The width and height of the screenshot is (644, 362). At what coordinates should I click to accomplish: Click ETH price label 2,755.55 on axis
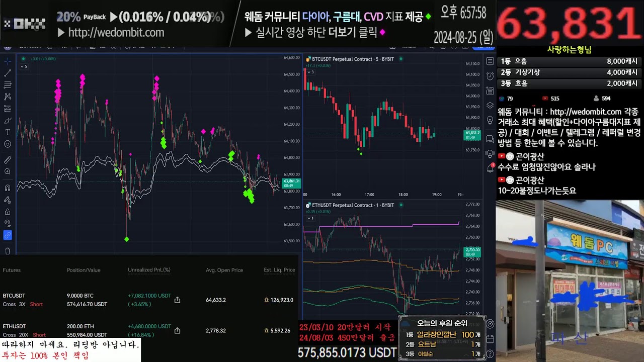(472, 252)
